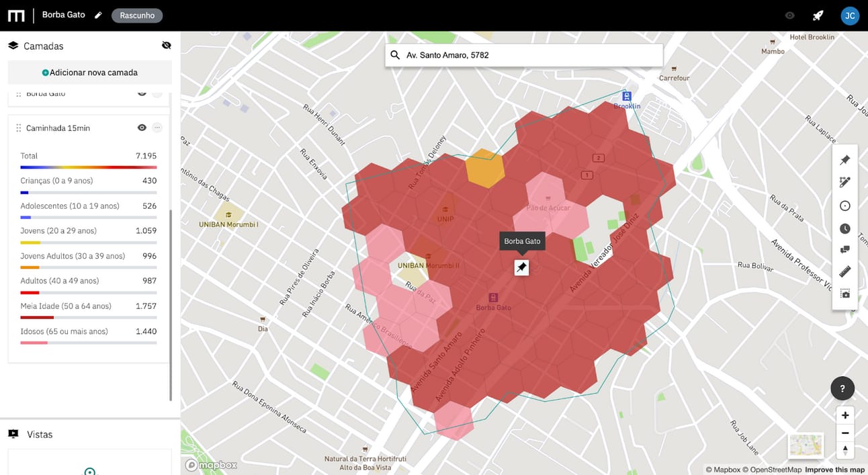Open the Mapbox attribution link
Viewport: 868px width, 475px height.
click(x=722, y=470)
